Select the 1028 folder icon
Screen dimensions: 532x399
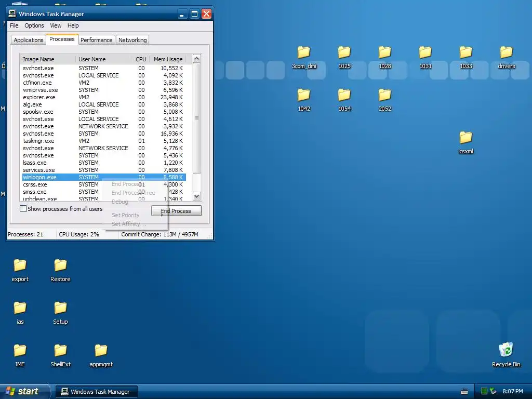pos(385,52)
